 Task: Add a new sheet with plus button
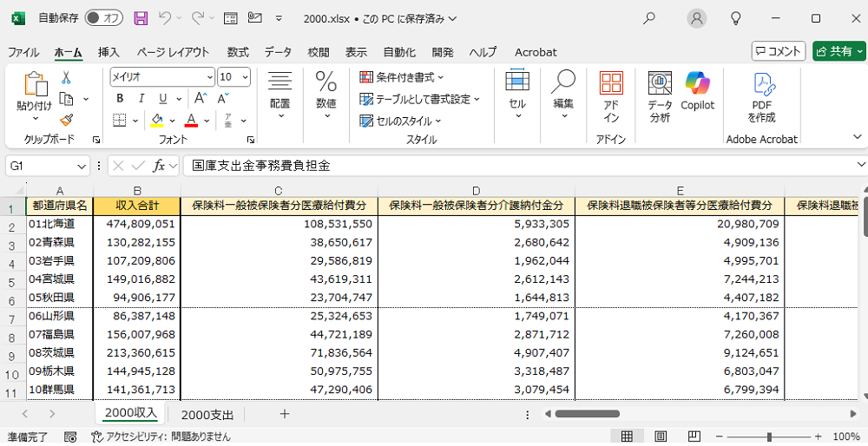(x=285, y=414)
